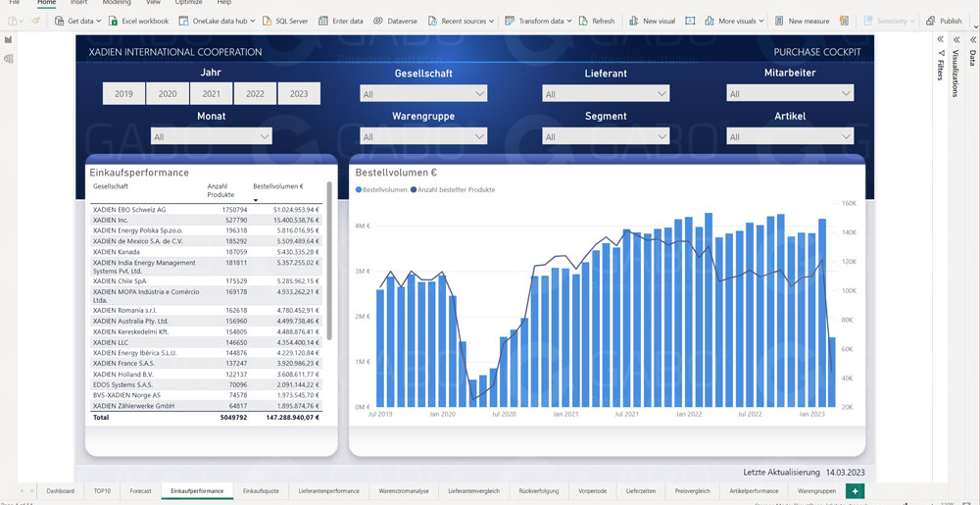Switch to Forecast page tab

140,491
